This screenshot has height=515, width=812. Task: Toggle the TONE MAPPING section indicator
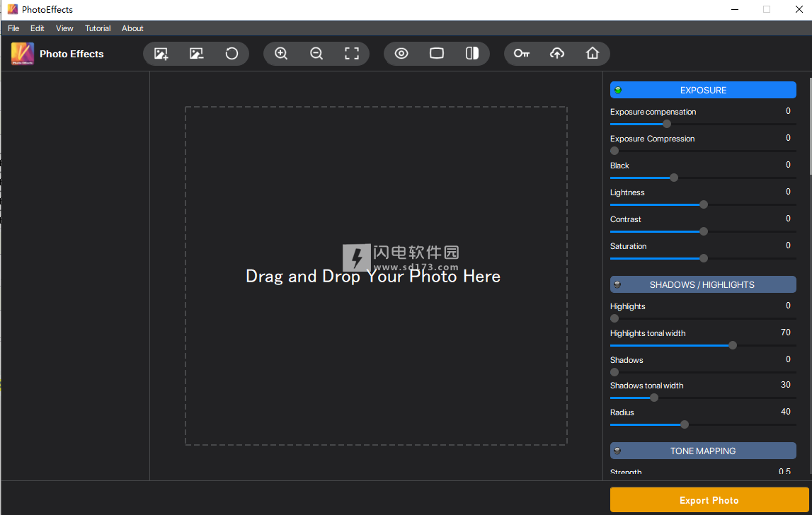[x=617, y=451]
